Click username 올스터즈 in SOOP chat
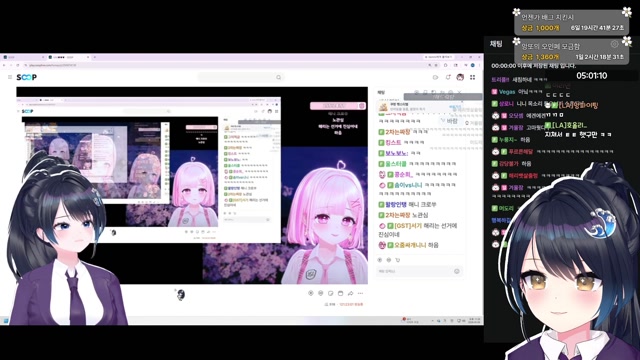The width and height of the screenshot is (640, 360). (x=396, y=164)
